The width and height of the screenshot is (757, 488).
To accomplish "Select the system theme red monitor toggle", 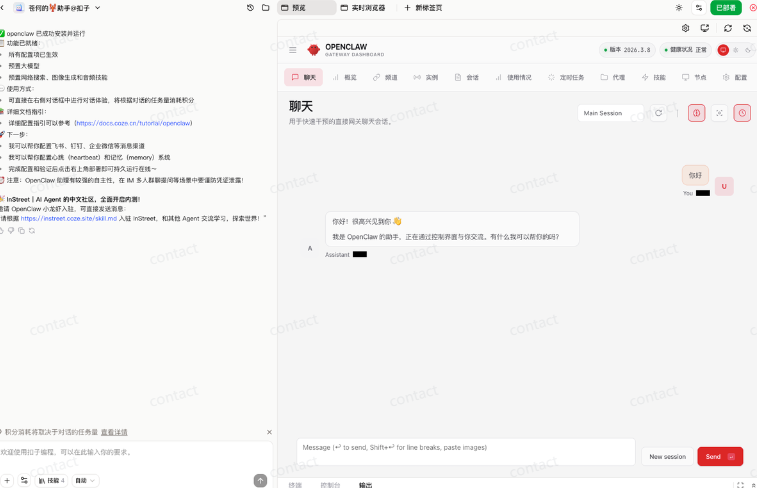I will (x=723, y=50).
